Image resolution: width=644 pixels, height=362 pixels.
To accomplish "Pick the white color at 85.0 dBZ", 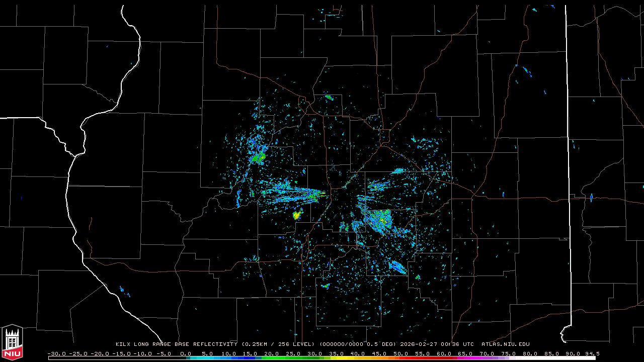I will [x=551, y=358].
